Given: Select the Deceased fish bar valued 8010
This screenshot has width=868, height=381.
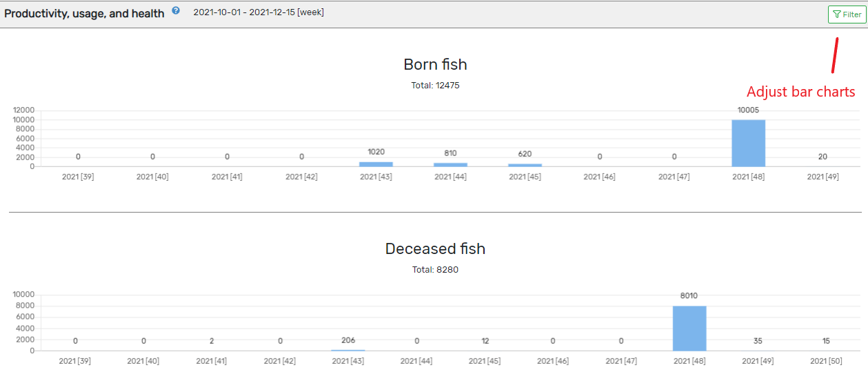Looking at the screenshot, I should [689, 328].
